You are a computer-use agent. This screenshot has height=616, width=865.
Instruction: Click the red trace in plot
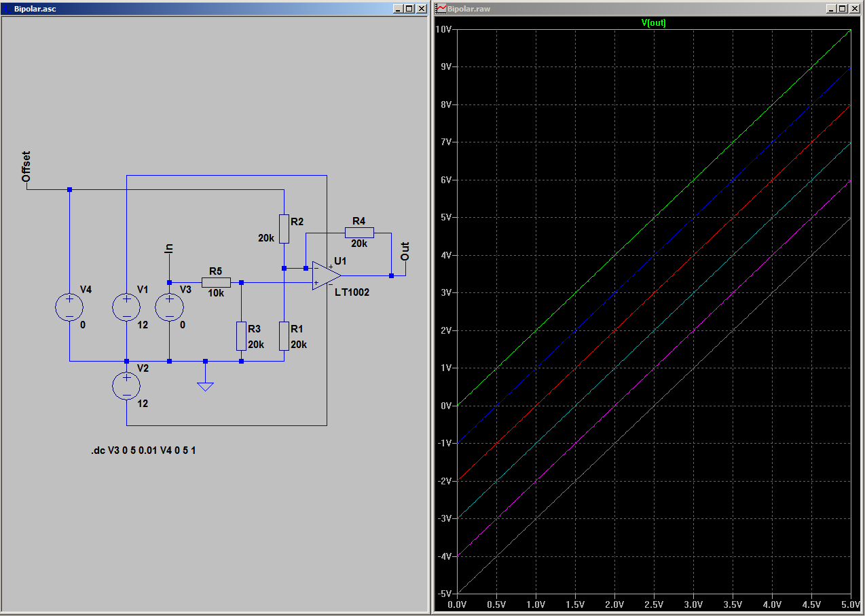654,293
